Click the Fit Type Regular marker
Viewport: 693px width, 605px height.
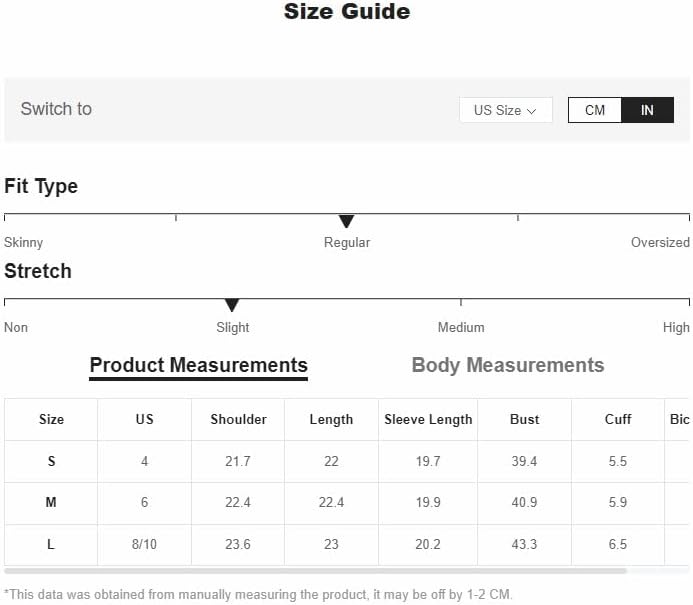pos(346,221)
